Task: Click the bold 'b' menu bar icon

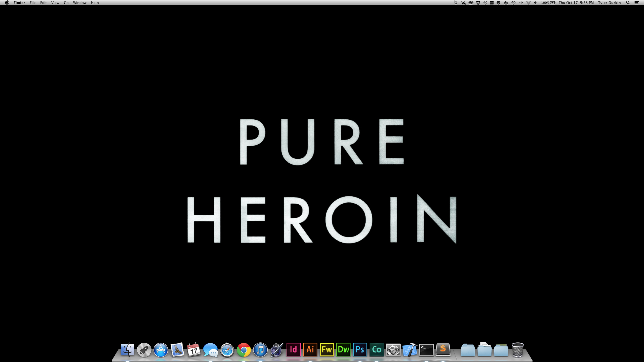Action: [456, 3]
